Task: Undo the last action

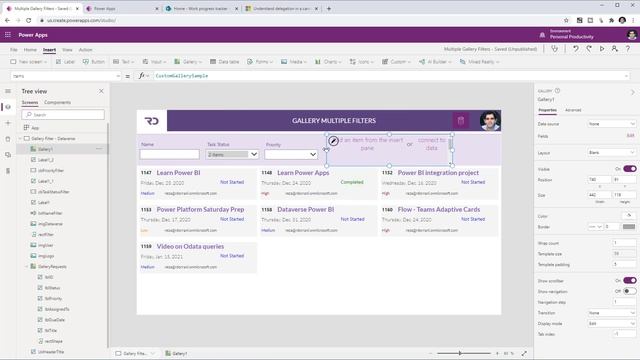Action: [x=576, y=49]
